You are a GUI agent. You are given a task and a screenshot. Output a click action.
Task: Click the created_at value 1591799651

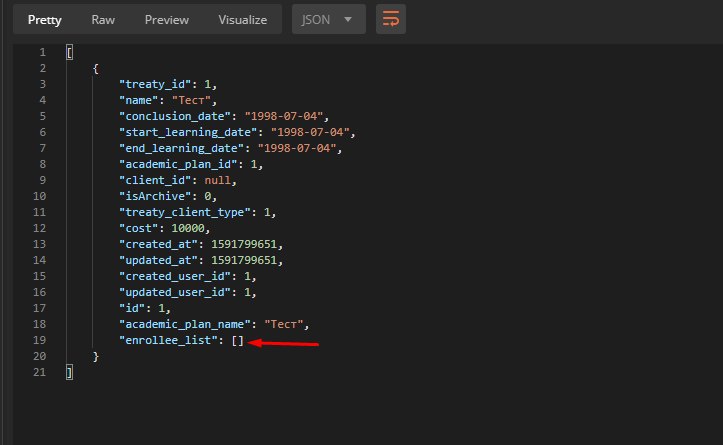(244, 244)
